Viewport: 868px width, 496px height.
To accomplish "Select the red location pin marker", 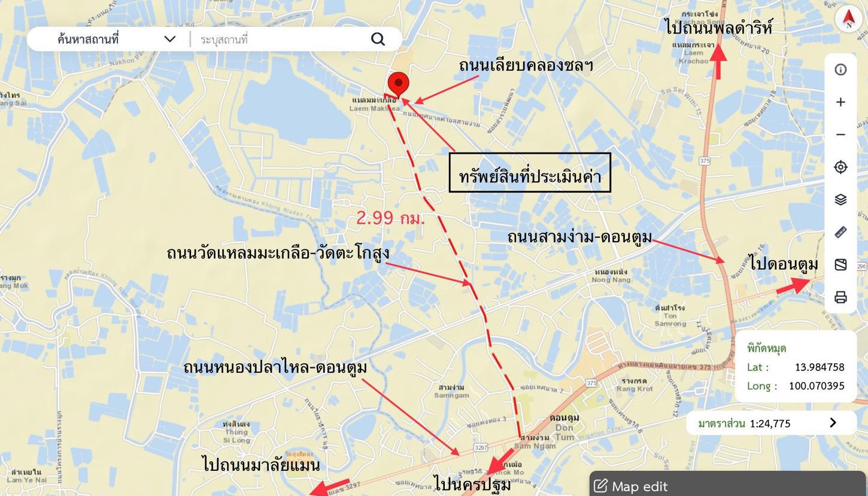I will 398,84.
